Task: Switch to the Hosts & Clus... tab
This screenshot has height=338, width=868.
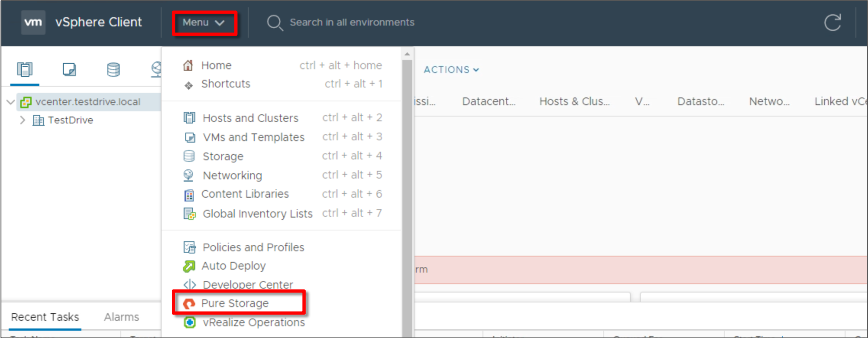Action: (x=574, y=101)
